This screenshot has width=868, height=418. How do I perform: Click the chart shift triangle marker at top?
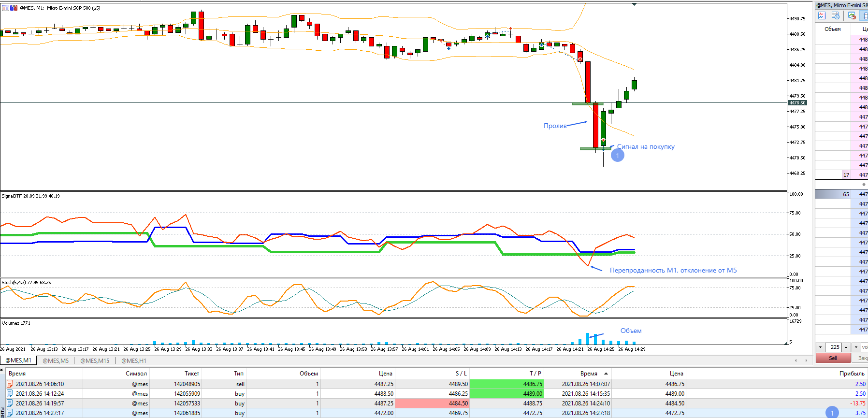click(x=634, y=4)
